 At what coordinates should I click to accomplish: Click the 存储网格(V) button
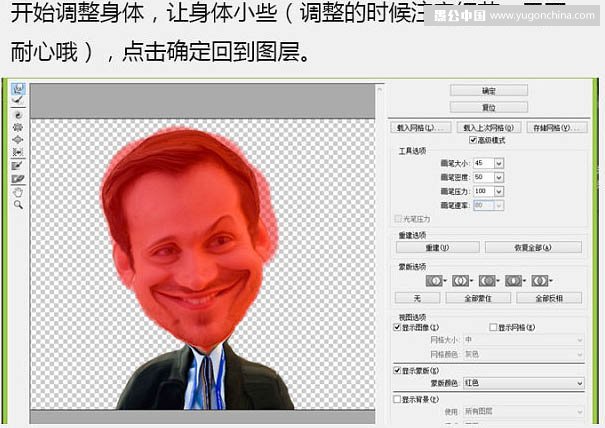557,128
